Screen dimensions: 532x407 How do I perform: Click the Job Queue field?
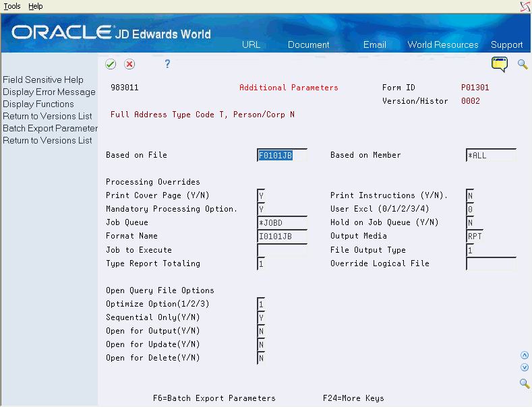tap(283, 223)
